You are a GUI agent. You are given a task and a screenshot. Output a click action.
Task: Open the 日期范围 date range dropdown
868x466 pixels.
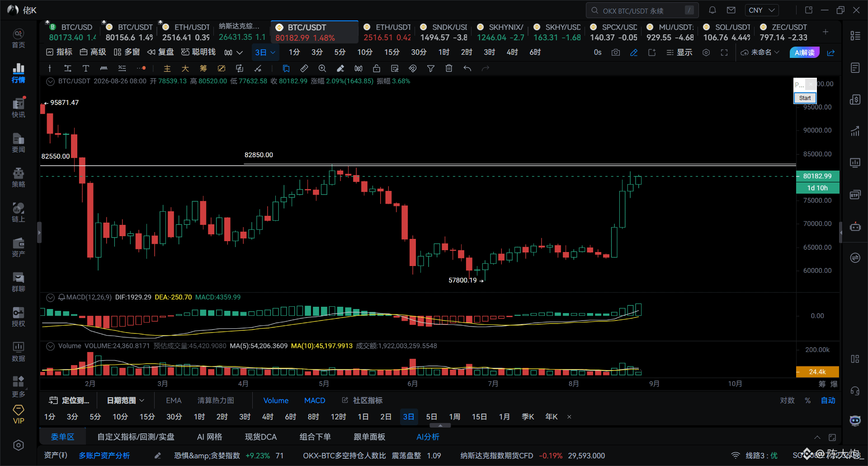point(126,400)
